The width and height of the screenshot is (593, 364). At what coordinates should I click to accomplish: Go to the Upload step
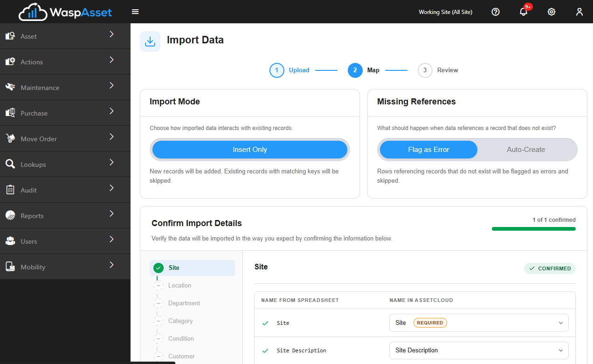click(290, 70)
